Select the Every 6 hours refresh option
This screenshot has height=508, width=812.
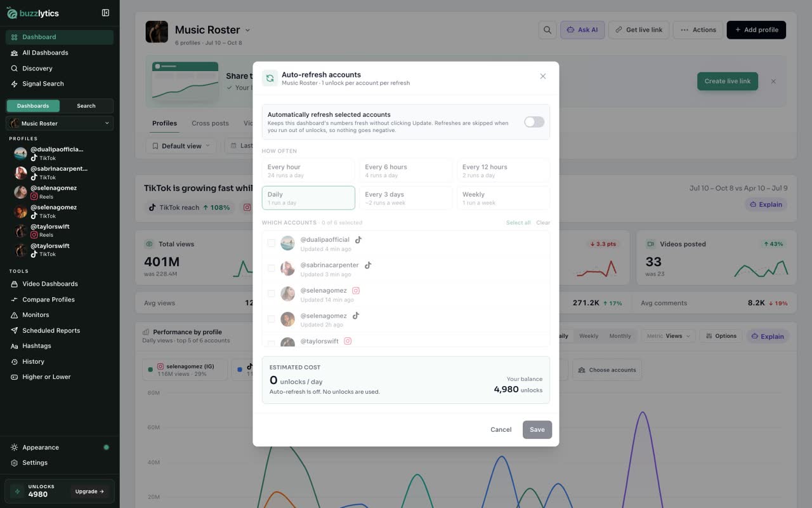coord(406,171)
